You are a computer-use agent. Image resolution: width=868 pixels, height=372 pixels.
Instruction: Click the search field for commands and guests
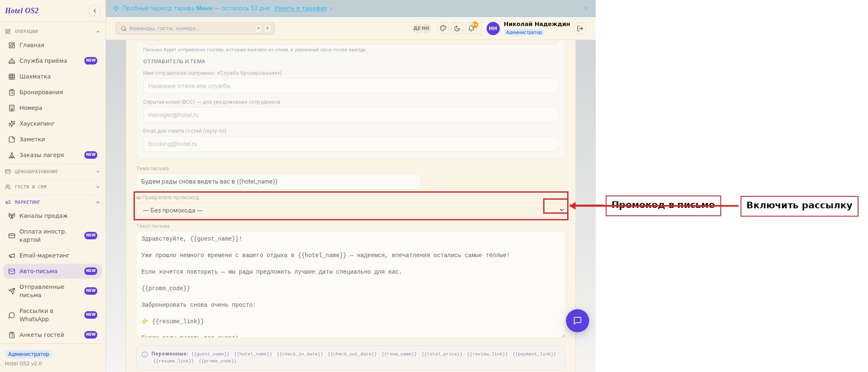point(195,29)
